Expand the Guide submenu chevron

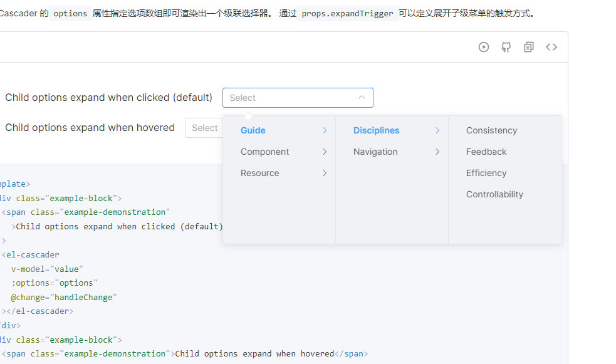324,130
